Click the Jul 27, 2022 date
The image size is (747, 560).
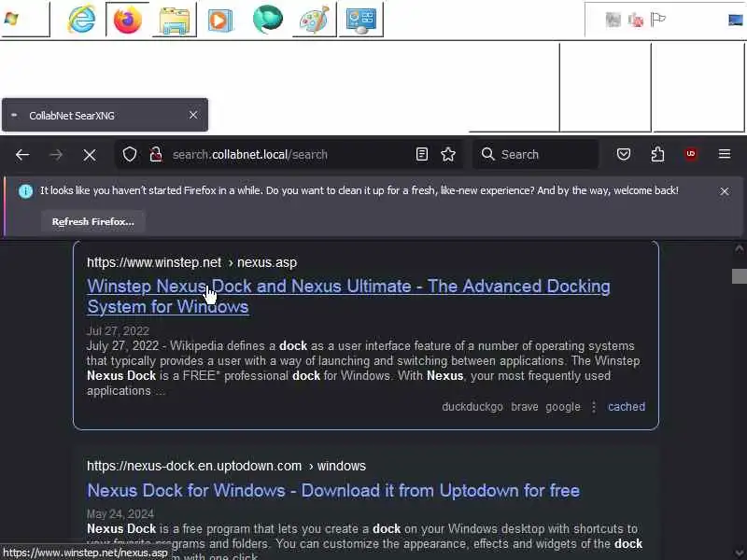click(x=118, y=331)
